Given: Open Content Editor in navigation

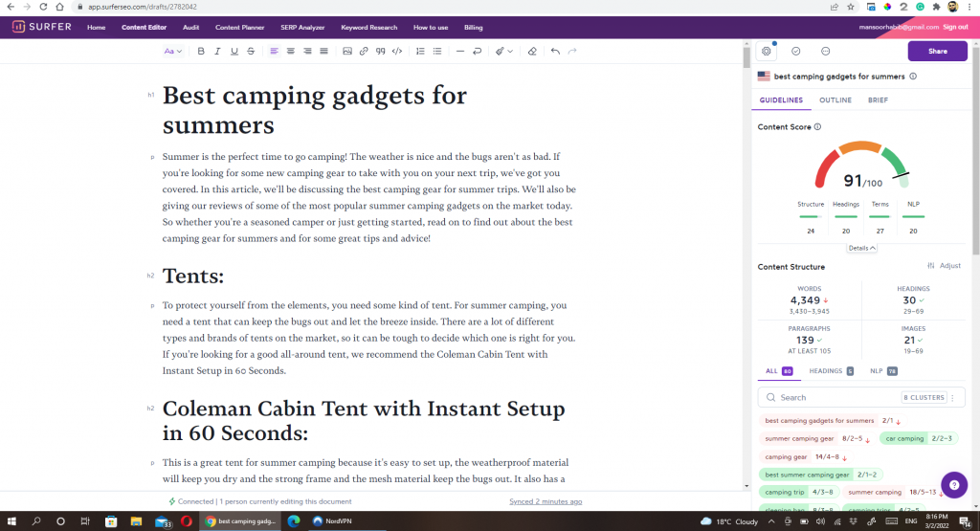Looking at the screenshot, I should [144, 28].
